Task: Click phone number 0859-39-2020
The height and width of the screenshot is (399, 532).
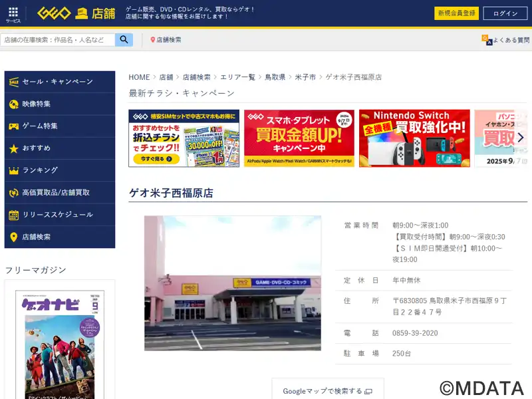Action: point(415,333)
